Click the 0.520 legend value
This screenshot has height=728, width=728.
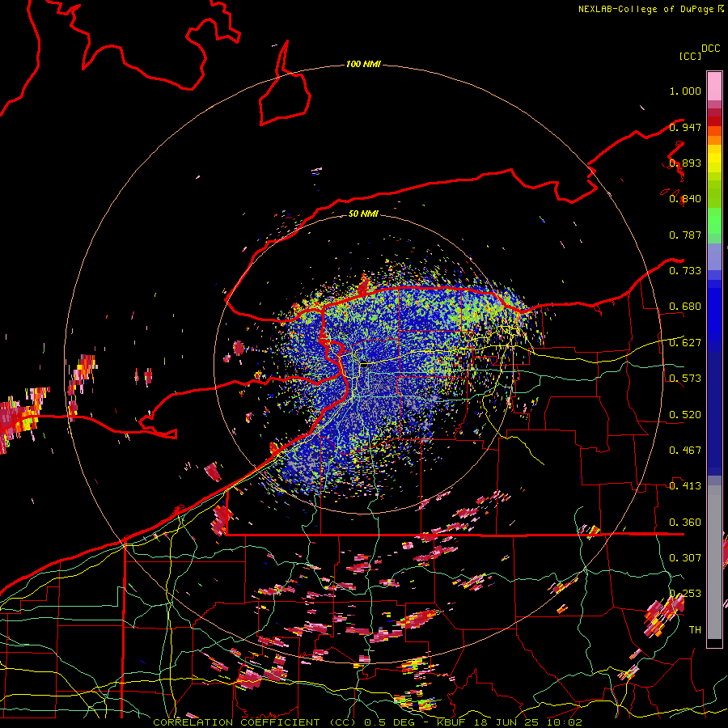[x=685, y=415]
